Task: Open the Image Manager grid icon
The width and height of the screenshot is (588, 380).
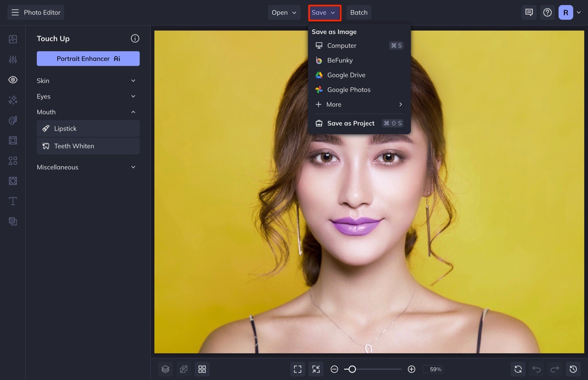Action: coord(202,369)
